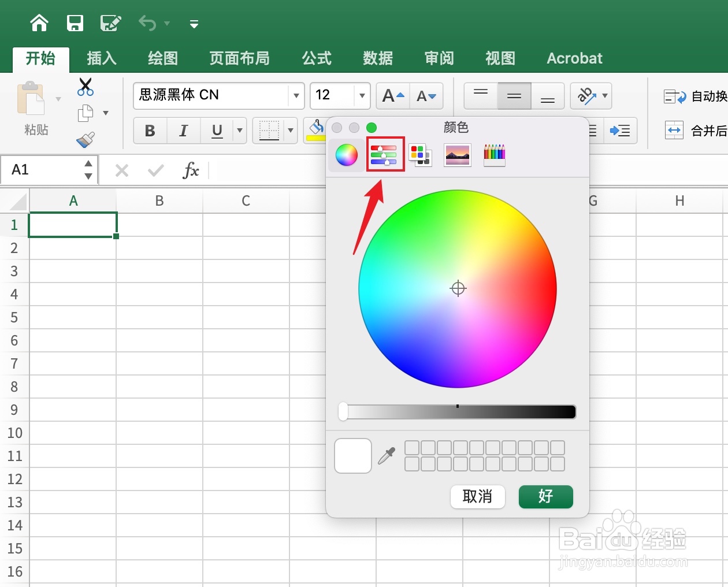This screenshot has width=728, height=587.
Task: Save the workbook with the floppy disk icon
Action: pyautogui.click(x=75, y=23)
